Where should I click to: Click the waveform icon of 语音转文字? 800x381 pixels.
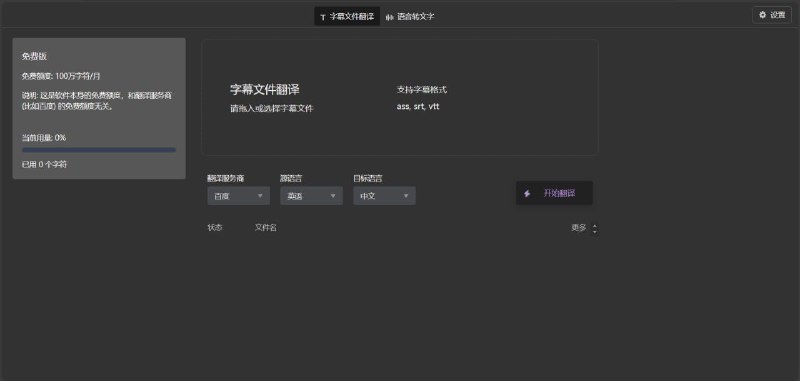(x=389, y=17)
